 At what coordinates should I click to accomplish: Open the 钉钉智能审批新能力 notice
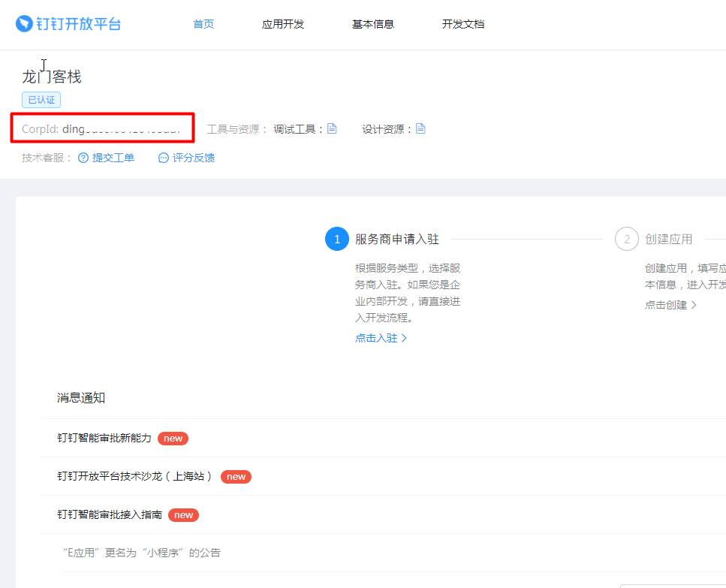[104, 438]
